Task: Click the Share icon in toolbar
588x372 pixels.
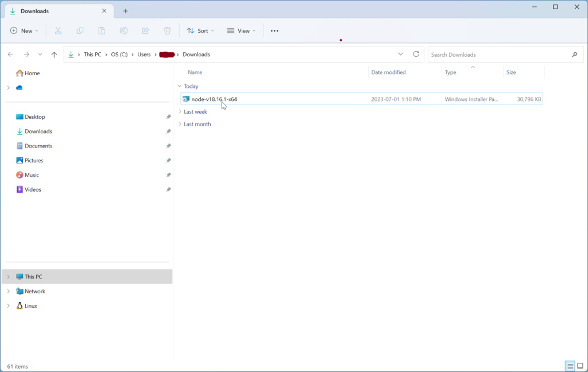Action: pyautogui.click(x=145, y=31)
